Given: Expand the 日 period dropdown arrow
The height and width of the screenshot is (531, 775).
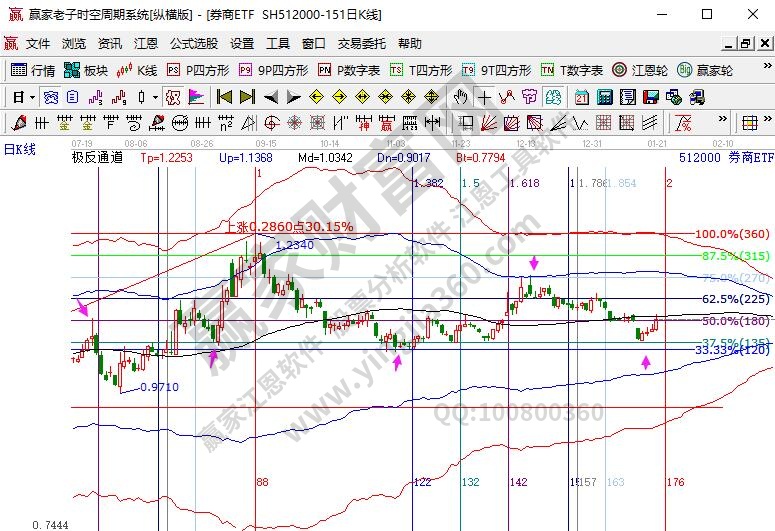Looking at the screenshot, I should 32,97.
